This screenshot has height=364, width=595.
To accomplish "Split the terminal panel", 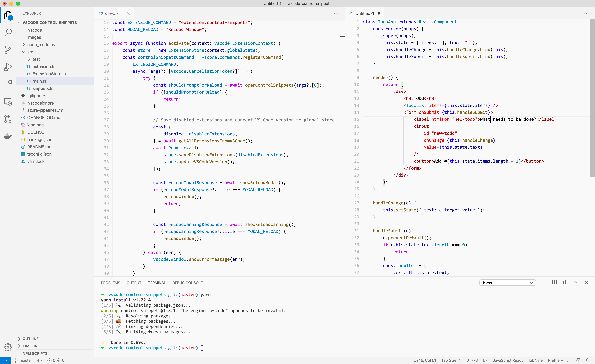I will tap(554, 282).
